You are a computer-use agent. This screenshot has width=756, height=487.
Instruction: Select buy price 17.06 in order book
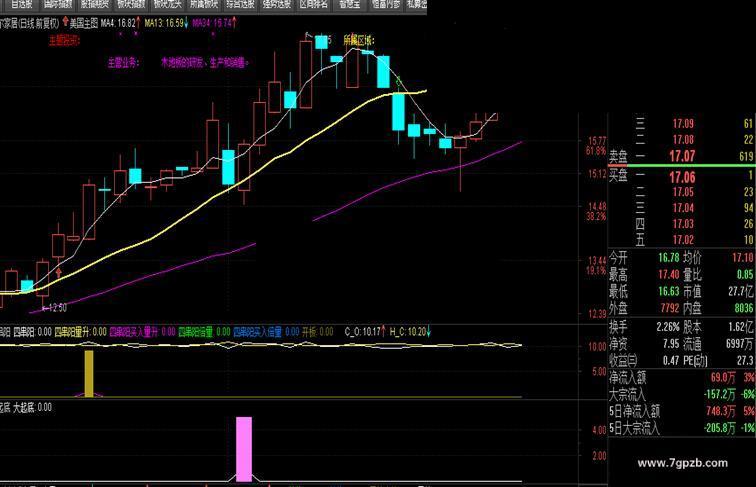[682, 177]
